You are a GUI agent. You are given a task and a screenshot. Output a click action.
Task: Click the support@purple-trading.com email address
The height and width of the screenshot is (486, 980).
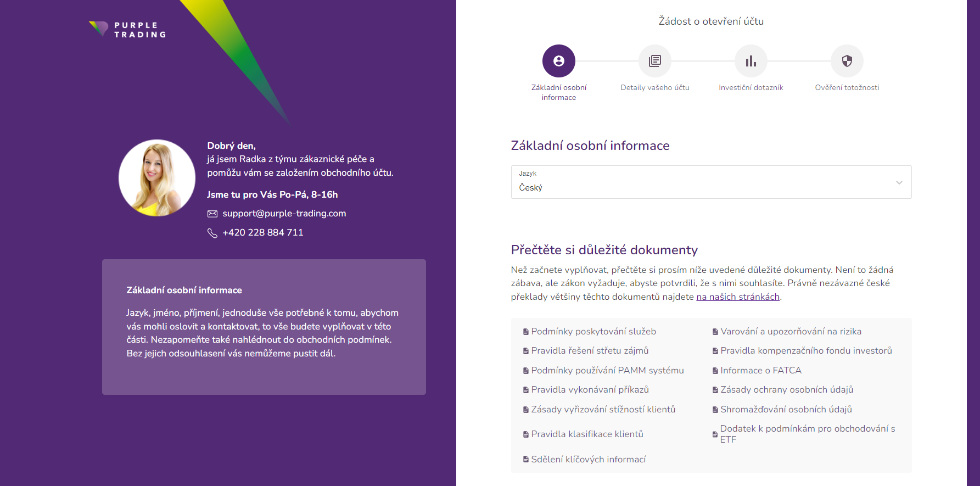pyautogui.click(x=284, y=214)
